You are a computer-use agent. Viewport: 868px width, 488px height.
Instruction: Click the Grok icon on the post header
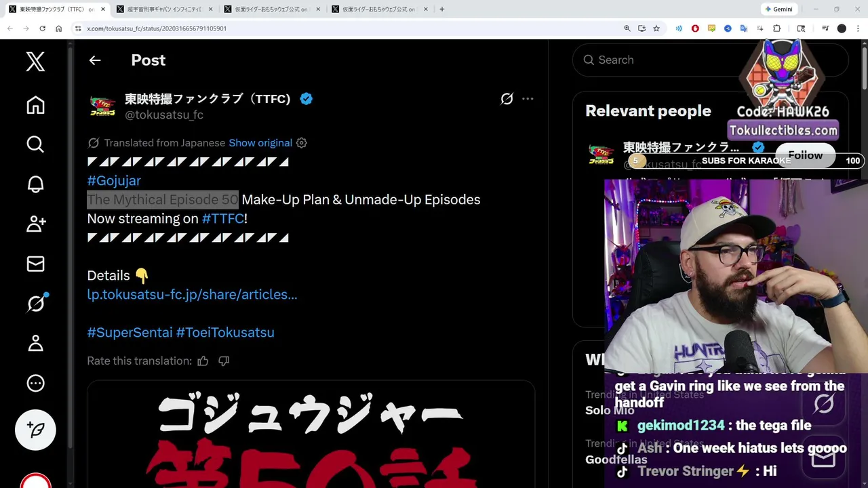pyautogui.click(x=507, y=99)
